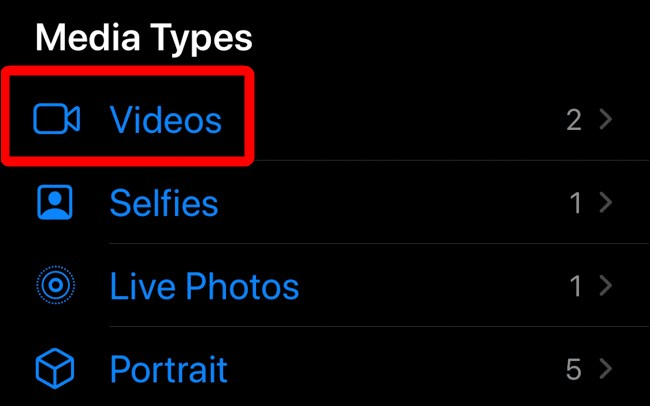Tap the Live Photos count number
The height and width of the screenshot is (406, 650).
point(575,287)
